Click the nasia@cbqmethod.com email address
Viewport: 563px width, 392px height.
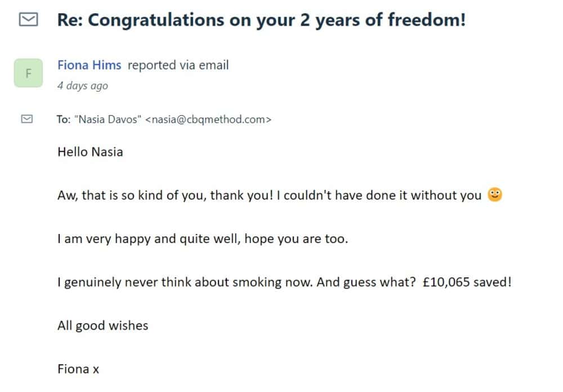(x=208, y=119)
